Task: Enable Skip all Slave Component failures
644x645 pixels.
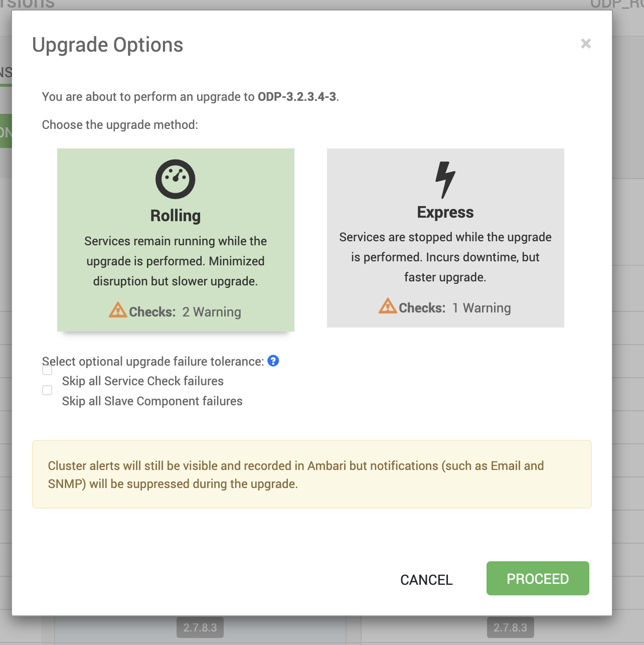Action: point(47,390)
